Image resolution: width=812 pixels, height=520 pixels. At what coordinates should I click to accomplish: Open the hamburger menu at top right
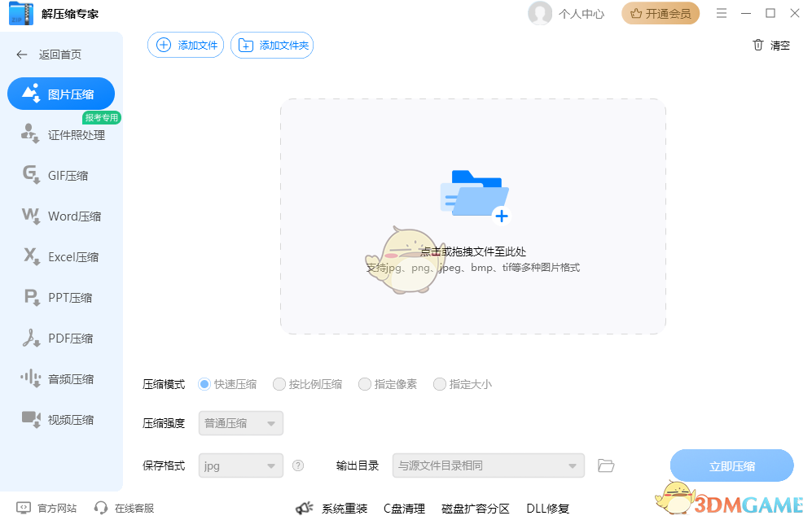[721, 13]
